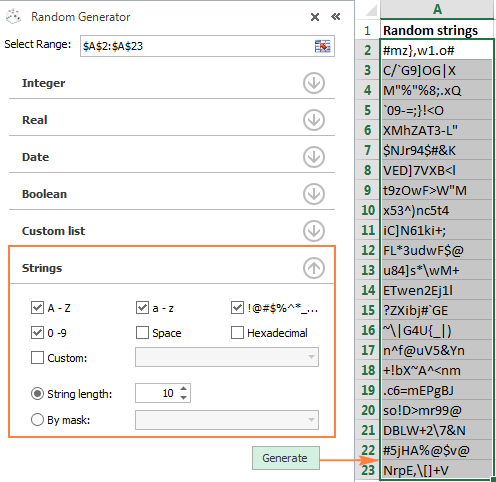Expand the Custom list section arrow

[x=314, y=231]
